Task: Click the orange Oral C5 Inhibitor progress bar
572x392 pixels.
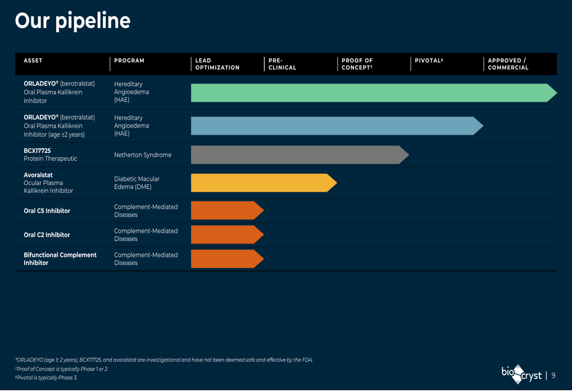Action: [227, 210]
